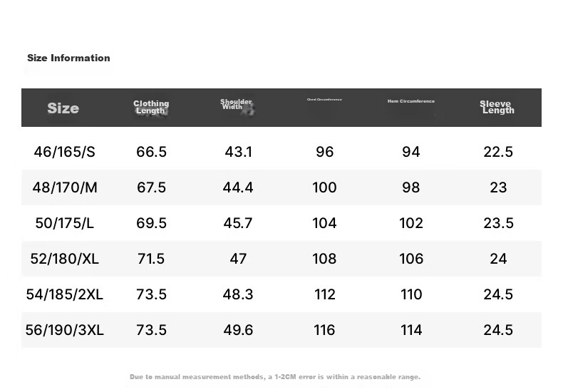Click the 106 hem circumference value
This screenshot has width=563, height=392.
tap(411, 259)
